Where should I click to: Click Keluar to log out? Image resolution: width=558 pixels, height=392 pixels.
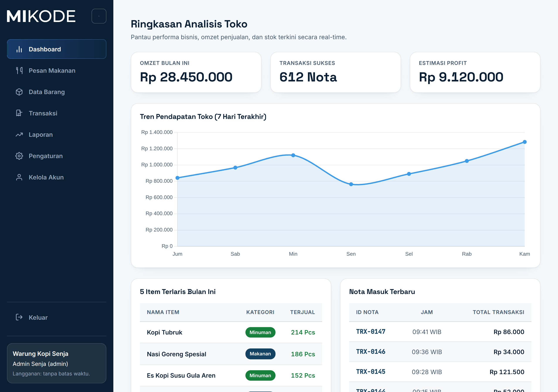coord(57,318)
